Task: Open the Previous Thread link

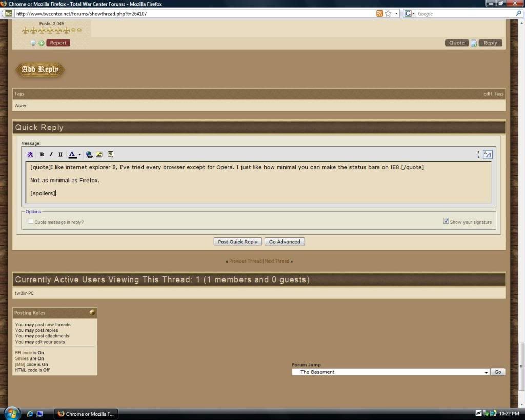Action: tap(245, 261)
